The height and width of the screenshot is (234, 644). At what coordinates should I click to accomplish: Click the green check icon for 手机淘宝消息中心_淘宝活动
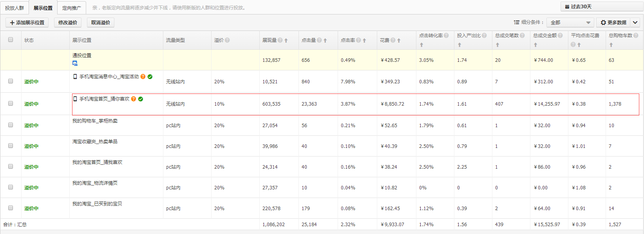tap(150, 77)
